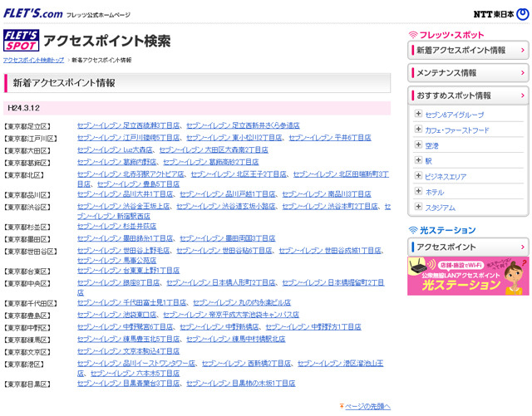The height and width of the screenshot is (416, 532).
Task: Open セブン-イレブン 杉並井荻店 link
Action: pyautogui.click(x=116, y=226)
